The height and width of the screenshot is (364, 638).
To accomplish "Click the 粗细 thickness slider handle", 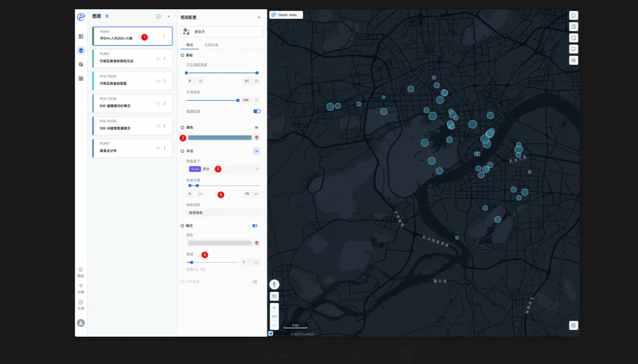I will pyautogui.click(x=191, y=262).
